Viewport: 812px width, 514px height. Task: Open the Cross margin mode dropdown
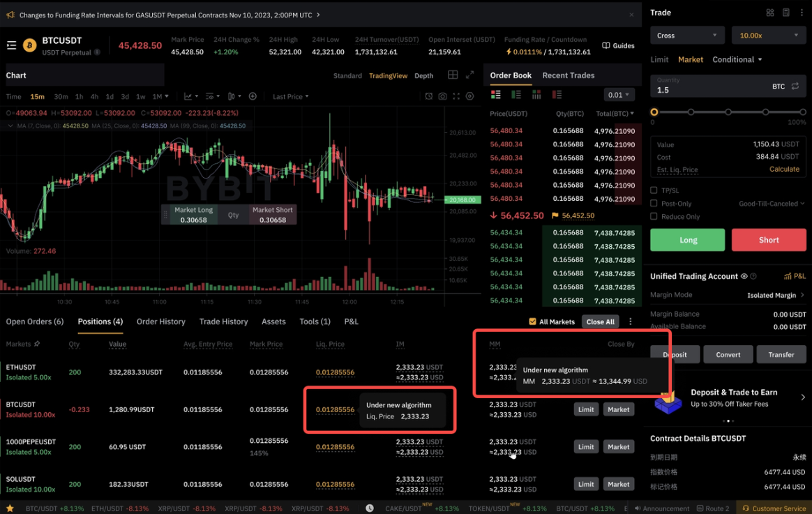click(x=687, y=36)
